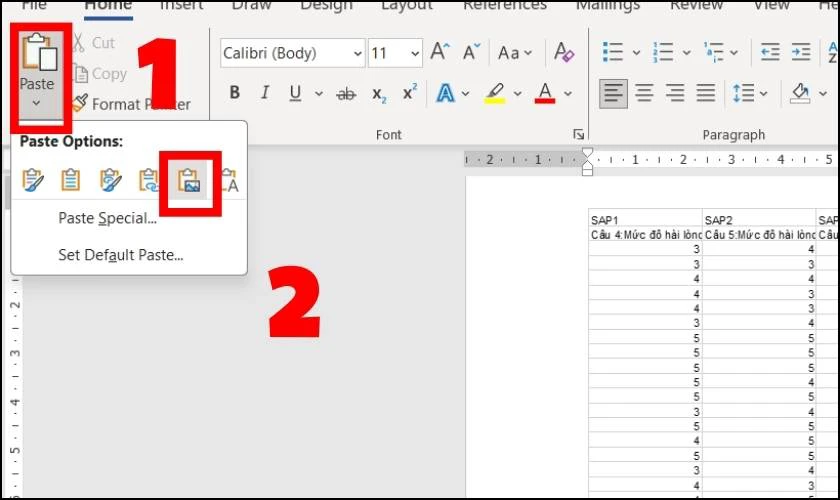Decrease paragraph indent
This screenshot has width=840, height=500.
coord(770,52)
